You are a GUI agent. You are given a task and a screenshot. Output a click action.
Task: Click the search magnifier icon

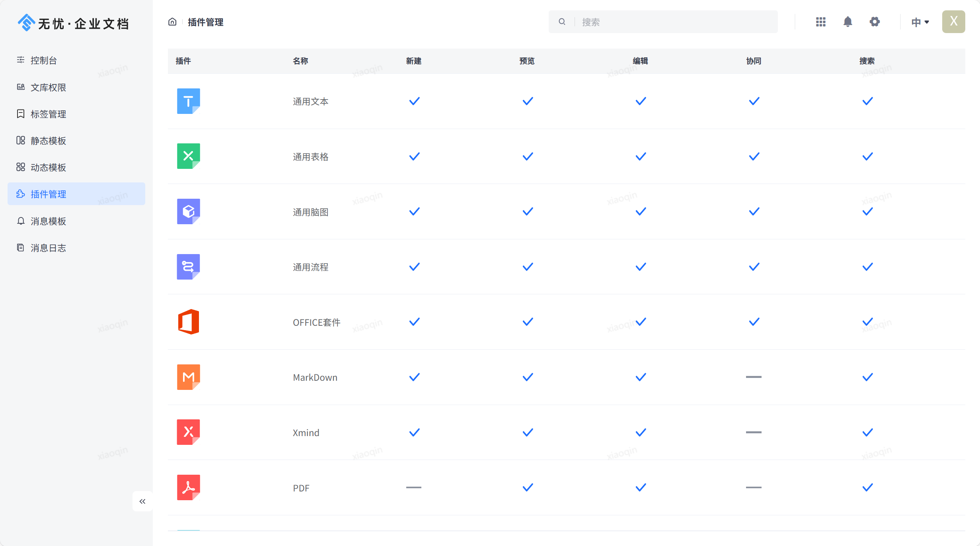[x=562, y=22]
